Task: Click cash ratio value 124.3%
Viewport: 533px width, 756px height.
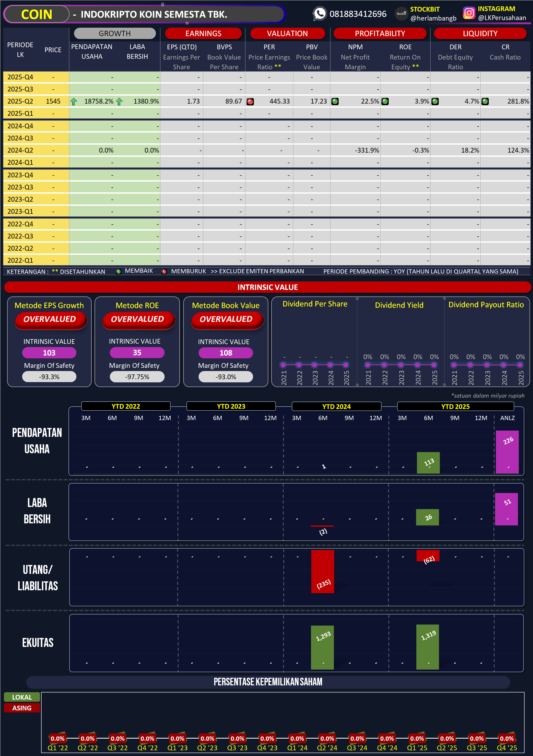Action: 518,150
